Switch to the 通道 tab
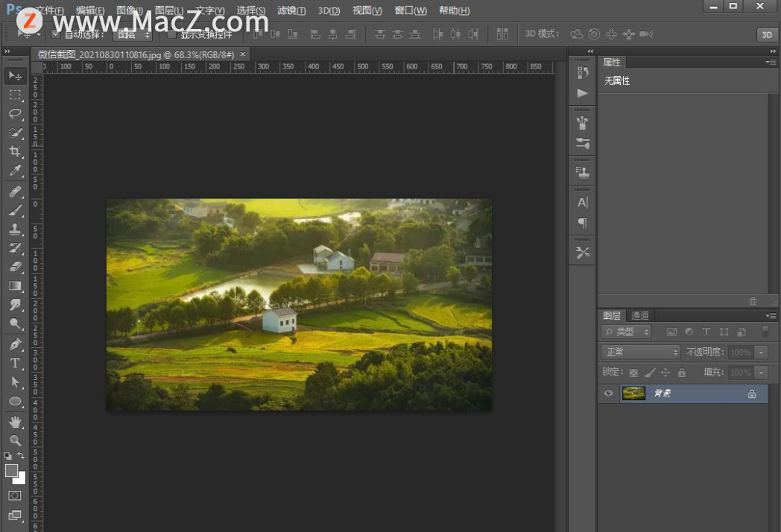781x532 pixels. (x=640, y=315)
